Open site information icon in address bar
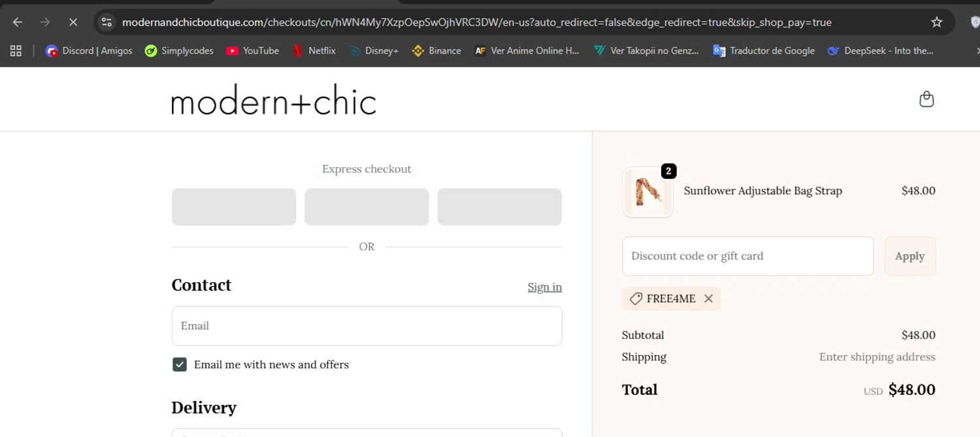Screen dimensions: 980x437 106,22
